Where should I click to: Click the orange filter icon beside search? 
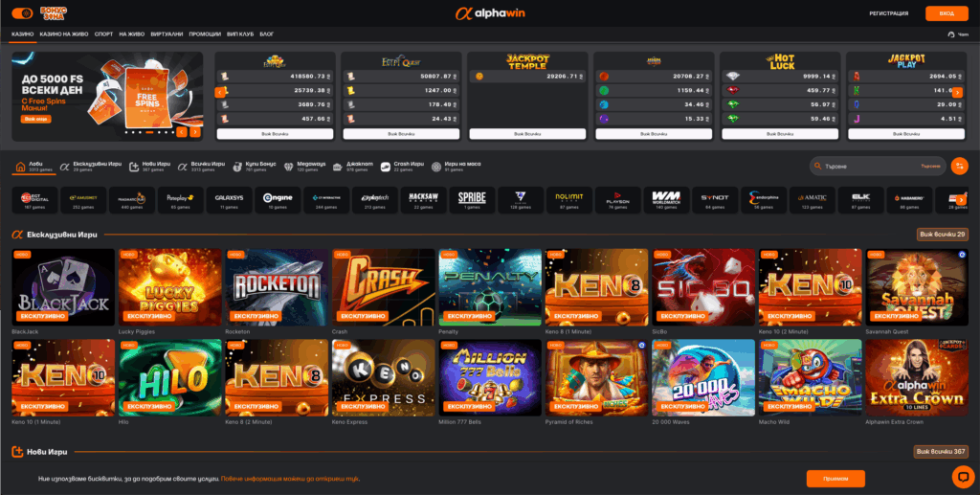pyautogui.click(x=959, y=167)
